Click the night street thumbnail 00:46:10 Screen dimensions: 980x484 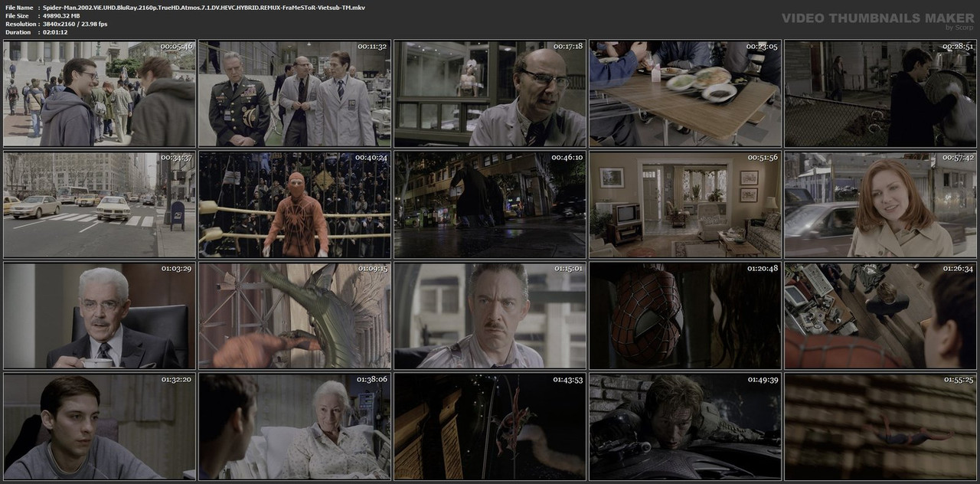(490, 204)
